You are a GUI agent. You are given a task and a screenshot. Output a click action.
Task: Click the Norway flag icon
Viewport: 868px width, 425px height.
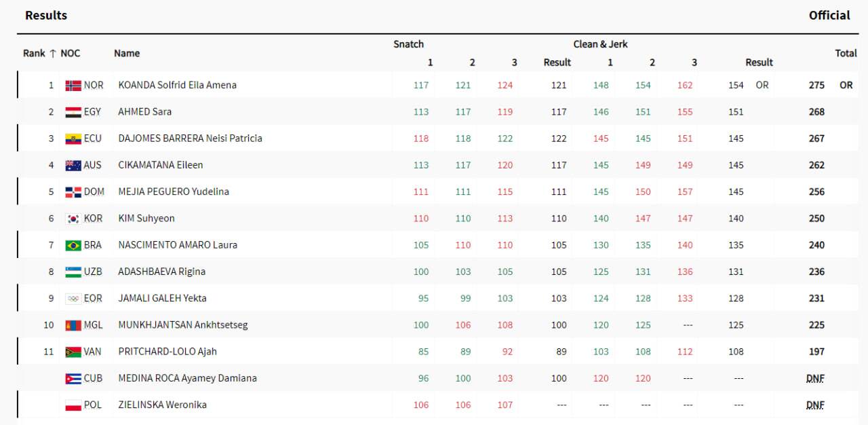click(x=73, y=86)
